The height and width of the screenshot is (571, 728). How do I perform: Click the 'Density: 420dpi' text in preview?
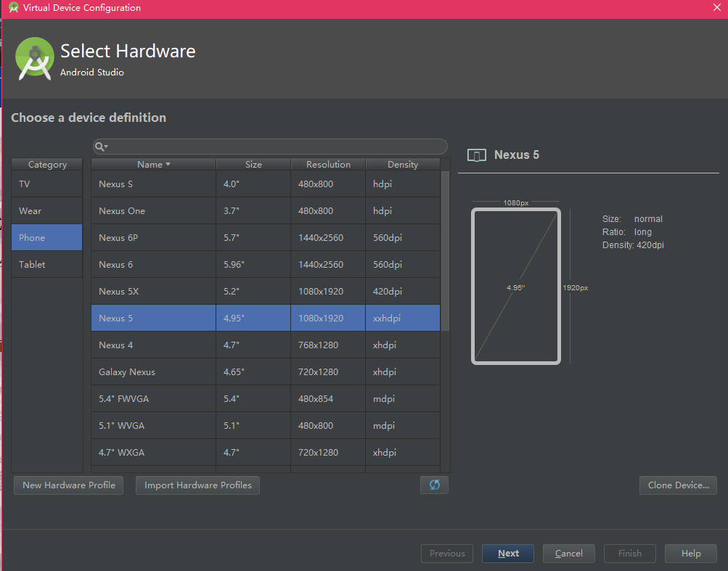633,245
